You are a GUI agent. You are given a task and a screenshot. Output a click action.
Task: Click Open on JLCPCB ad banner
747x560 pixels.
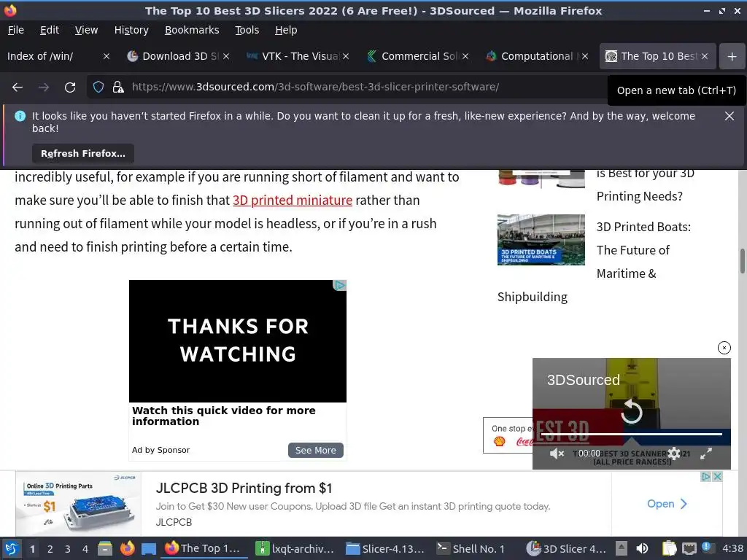[x=667, y=504]
